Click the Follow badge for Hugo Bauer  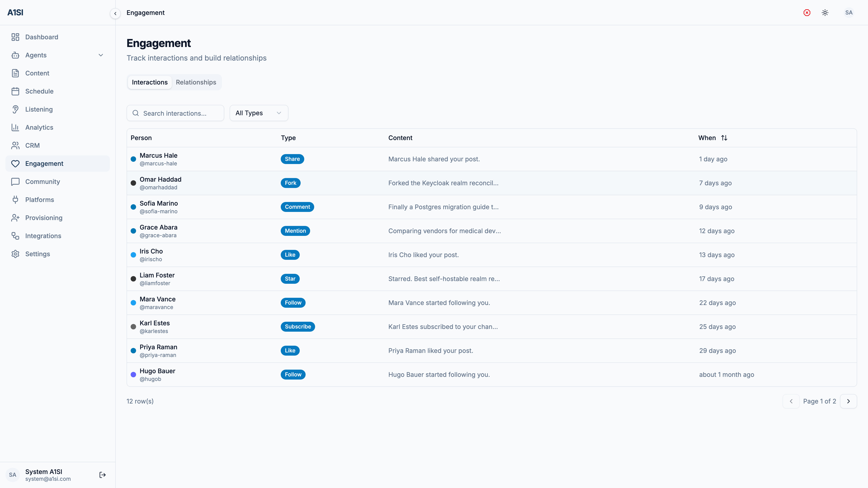point(293,375)
